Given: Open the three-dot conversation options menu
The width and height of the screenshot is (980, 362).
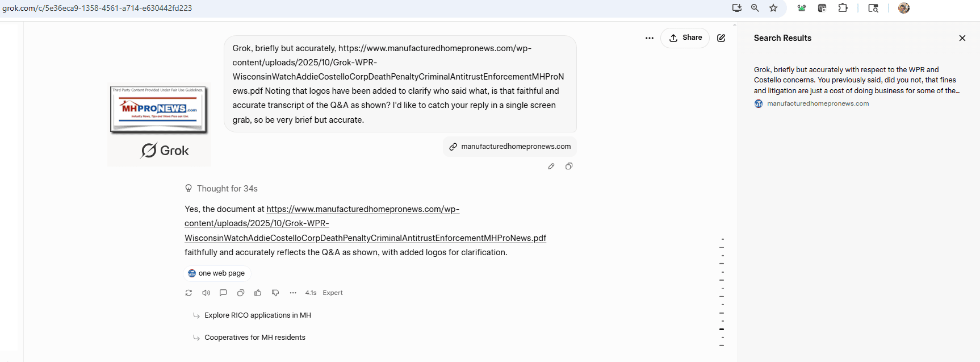Looking at the screenshot, I should click(x=650, y=38).
